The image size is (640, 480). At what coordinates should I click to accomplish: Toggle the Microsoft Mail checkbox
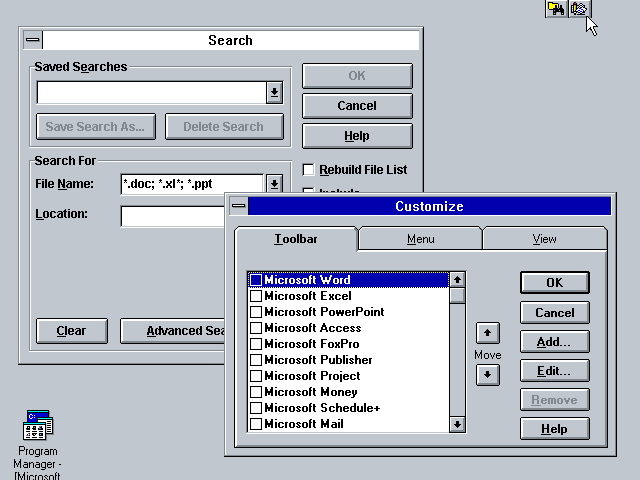(x=256, y=424)
